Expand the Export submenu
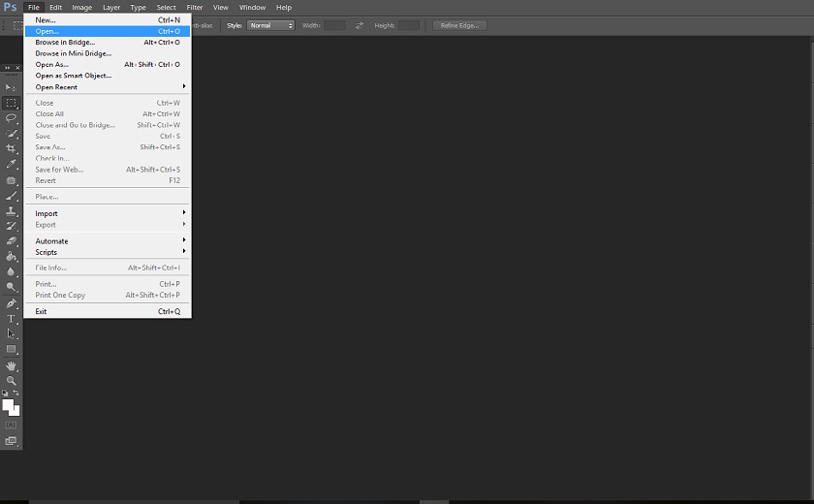Viewport: 814px width, 504px height. (107, 225)
